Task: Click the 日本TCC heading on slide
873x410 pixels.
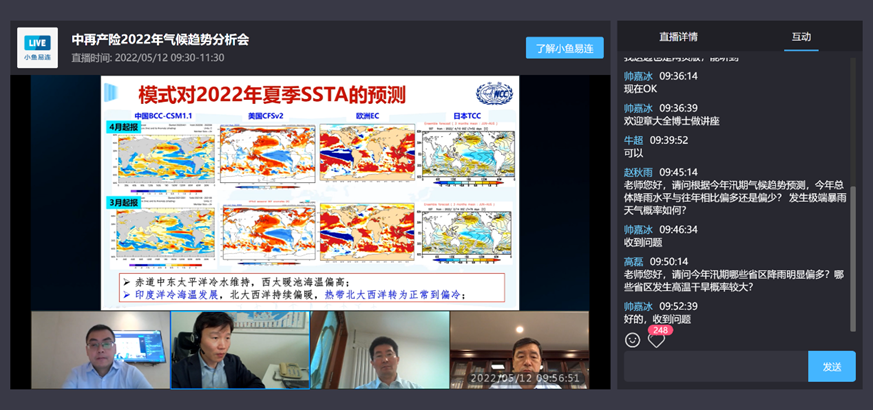Action: [465, 116]
